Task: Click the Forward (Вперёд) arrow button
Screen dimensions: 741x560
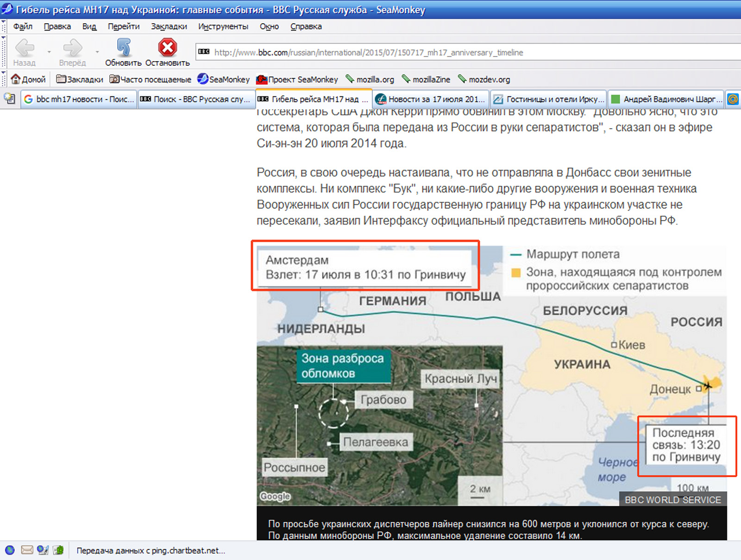Action: point(72,52)
